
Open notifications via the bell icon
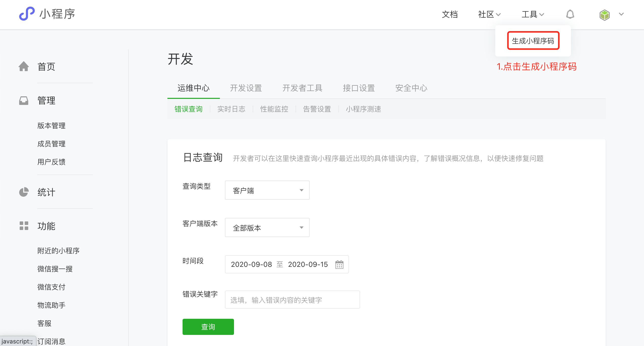[x=570, y=14]
